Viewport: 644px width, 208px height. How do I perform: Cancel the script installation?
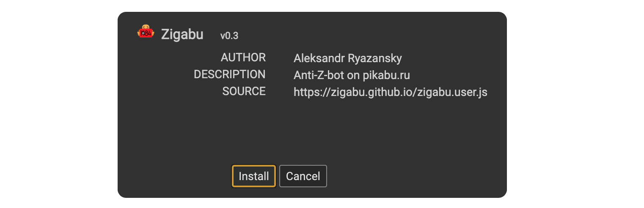[x=303, y=176]
